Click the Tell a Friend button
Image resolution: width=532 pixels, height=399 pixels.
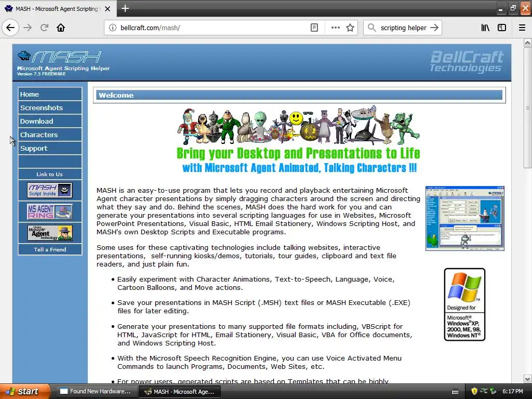pos(50,249)
